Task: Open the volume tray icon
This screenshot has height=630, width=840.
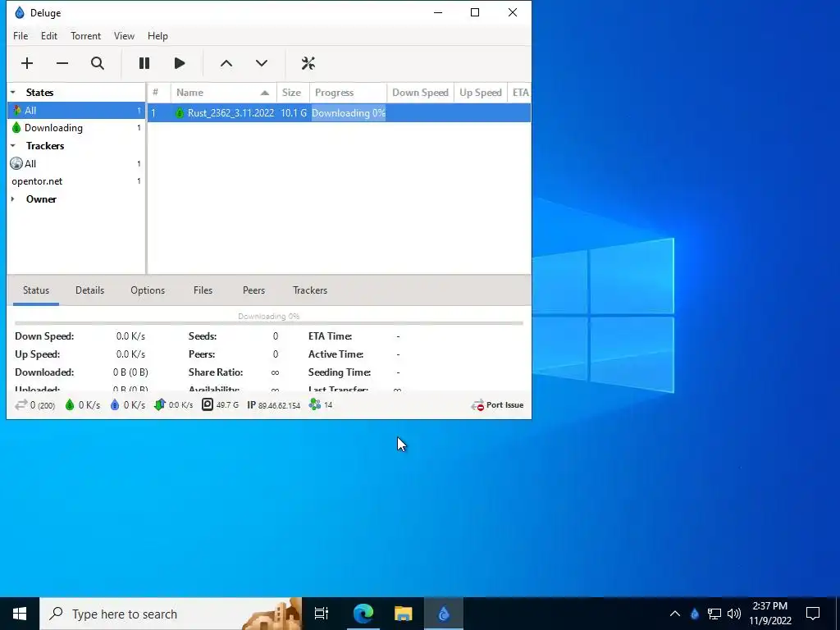Action: pyautogui.click(x=734, y=614)
